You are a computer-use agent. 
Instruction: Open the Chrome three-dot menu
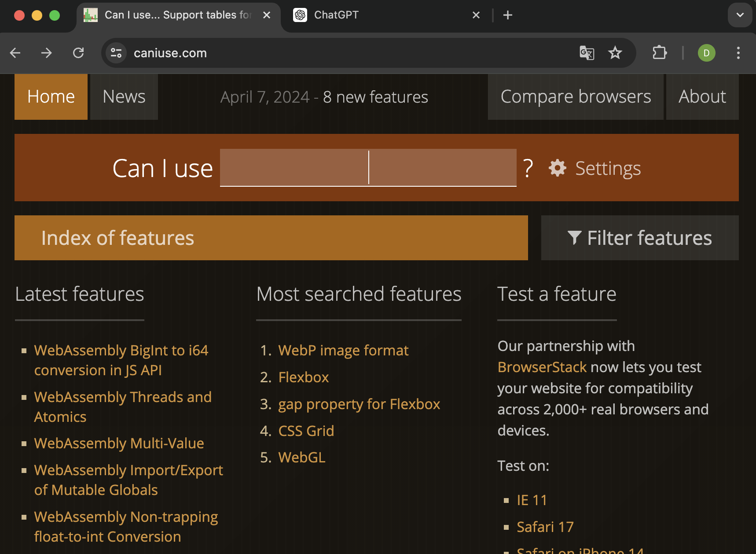[738, 53]
